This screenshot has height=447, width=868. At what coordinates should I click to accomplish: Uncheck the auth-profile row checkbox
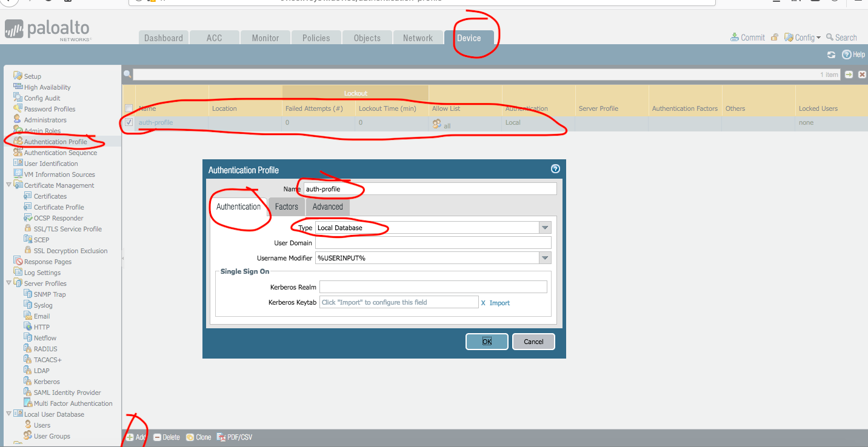coord(129,122)
